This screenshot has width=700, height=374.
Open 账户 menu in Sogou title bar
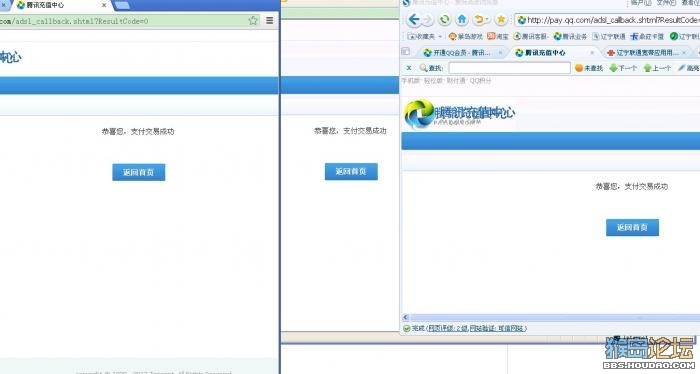(x=641, y=3)
